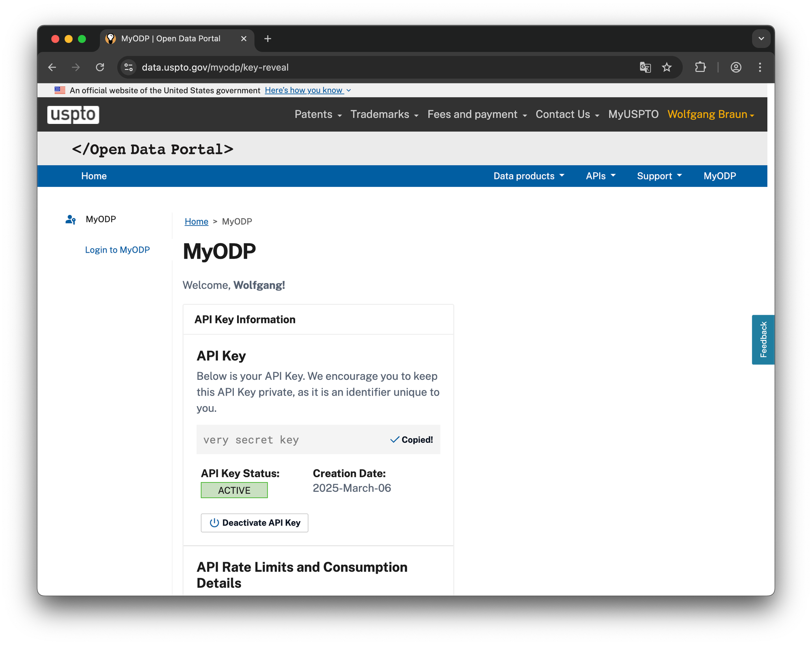Click the Login to MyODP link
Screen dimensions: 812x645
[117, 250]
